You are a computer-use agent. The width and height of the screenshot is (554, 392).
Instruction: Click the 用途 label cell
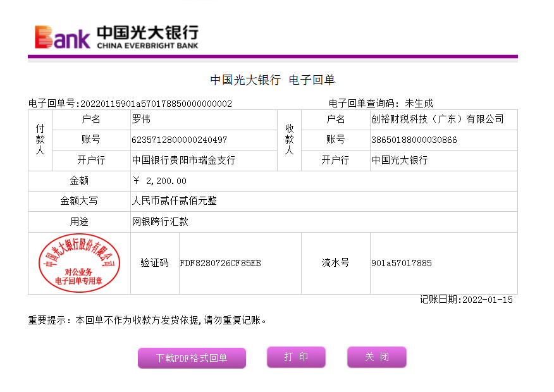point(79,222)
